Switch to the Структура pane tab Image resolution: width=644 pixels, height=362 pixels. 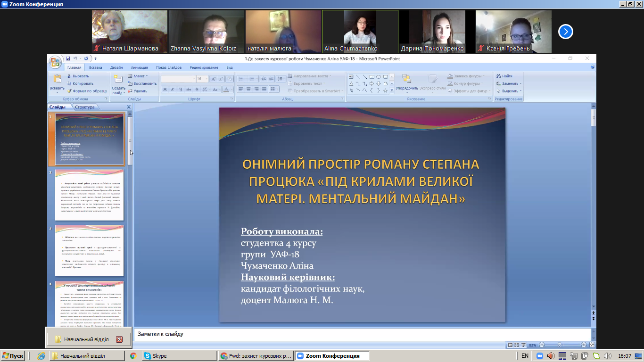click(85, 107)
